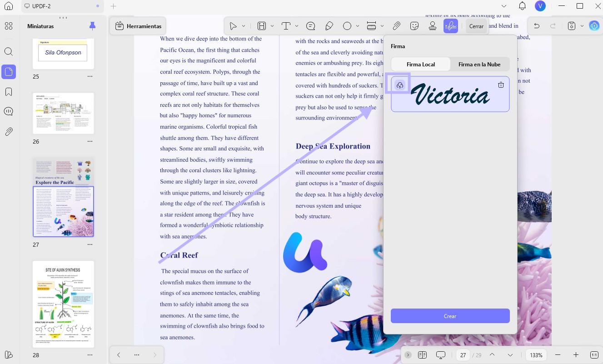Open the comments list panel icon
This screenshot has width=603, height=364.
9,112
